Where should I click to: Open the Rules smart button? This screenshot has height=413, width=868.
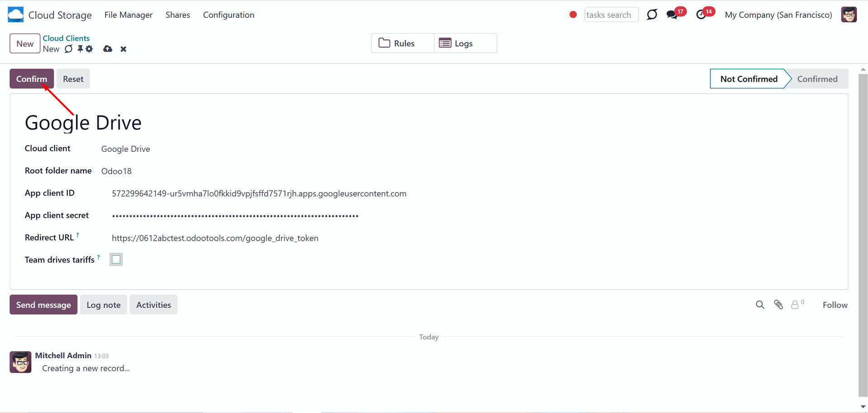pyautogui.click(x=403, y=43)
